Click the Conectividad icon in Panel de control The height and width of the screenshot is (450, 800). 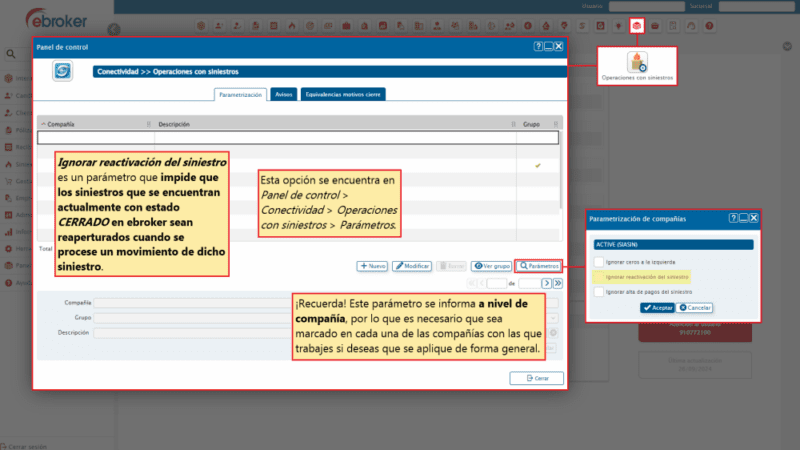coord(62,71)
